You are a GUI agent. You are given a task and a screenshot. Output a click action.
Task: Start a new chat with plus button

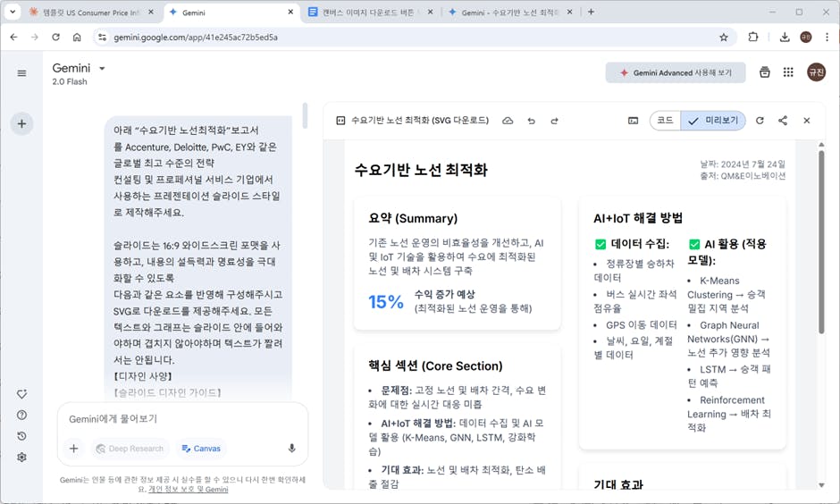21,123
